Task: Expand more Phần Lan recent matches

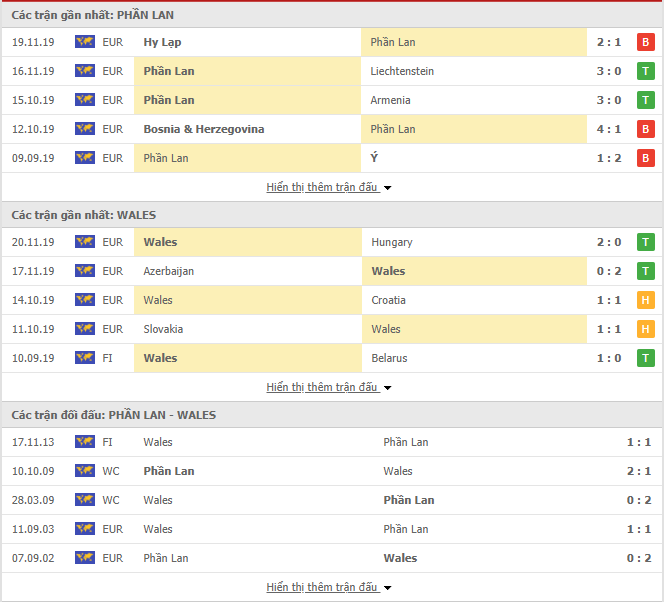Action: [x=329, y=187]
